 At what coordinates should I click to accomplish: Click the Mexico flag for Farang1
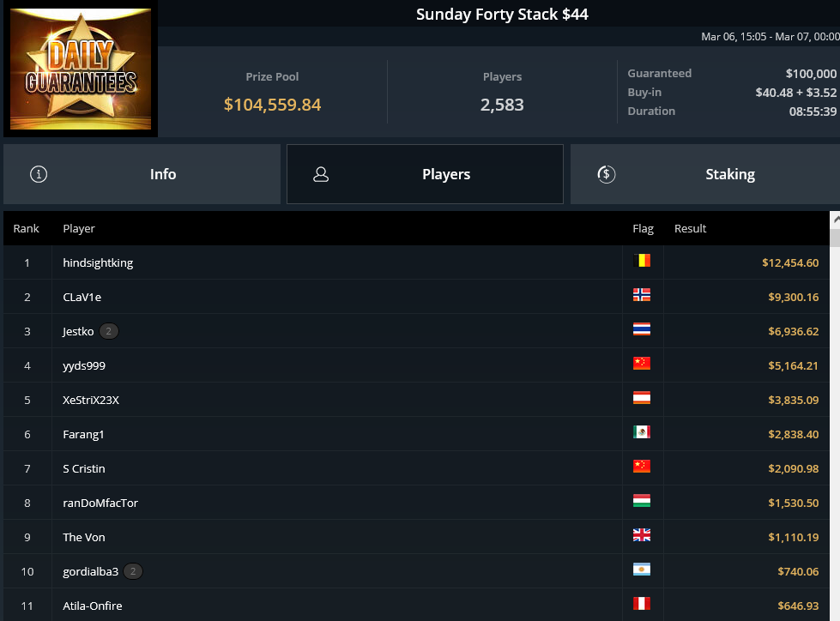tap(641, 432)
